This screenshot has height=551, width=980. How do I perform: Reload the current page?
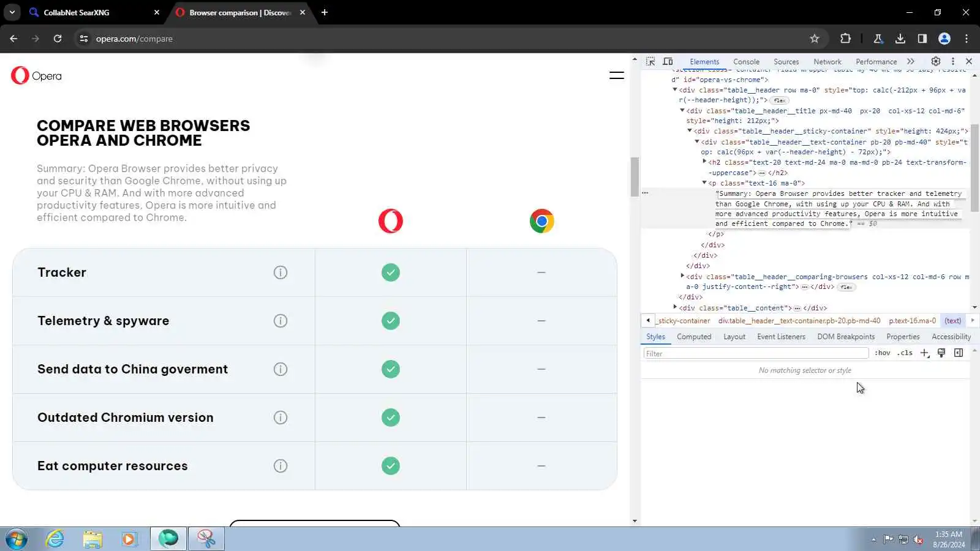[58, 39]
